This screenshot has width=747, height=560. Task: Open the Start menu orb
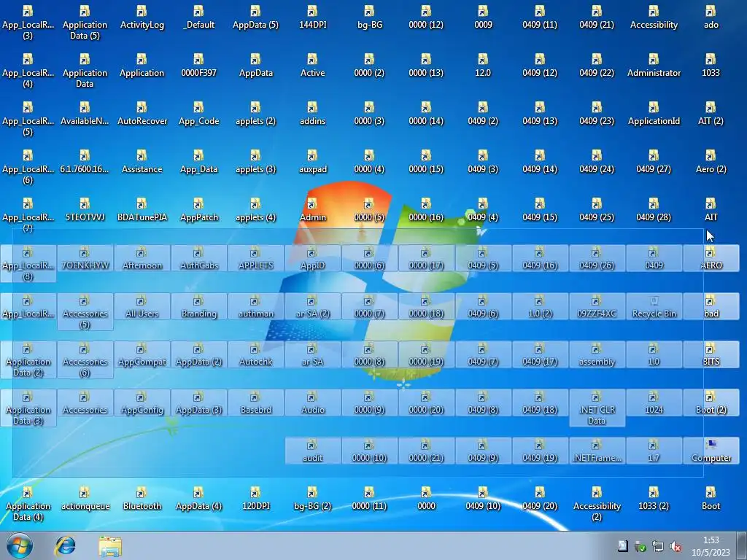click(19, 545)
